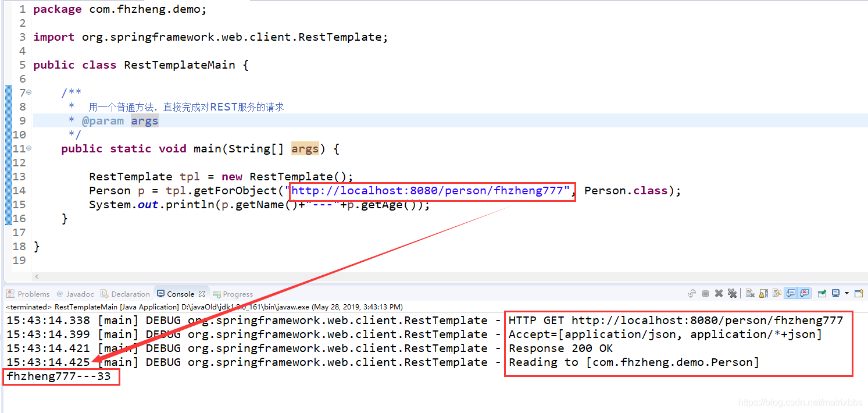Click 'new RestTemplate()' on line 13

tap(284, 177)
